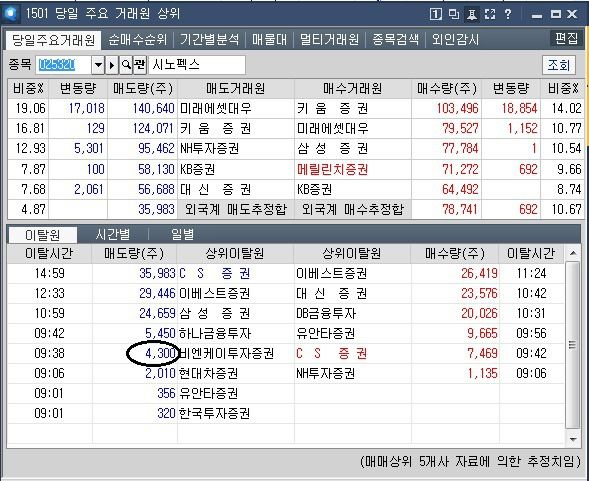
Task: Click the 외국계 매수추정합 cell
Action: point(352,209)
